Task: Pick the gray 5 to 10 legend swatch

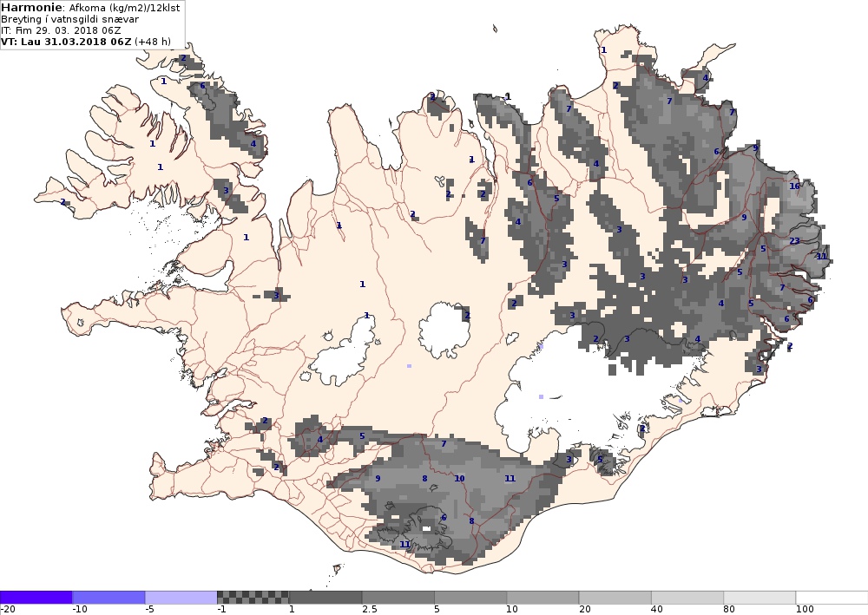Action: pyautogui.click(x=470, y=598)
